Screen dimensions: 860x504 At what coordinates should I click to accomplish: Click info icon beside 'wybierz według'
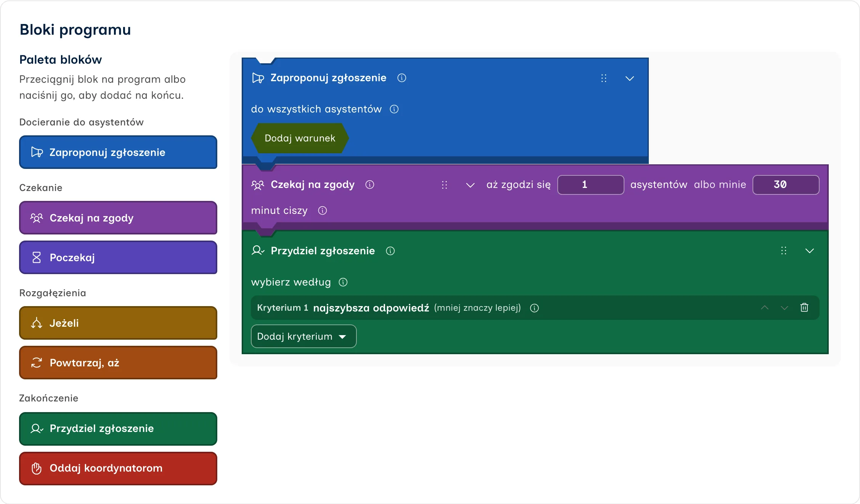(343, 282)
